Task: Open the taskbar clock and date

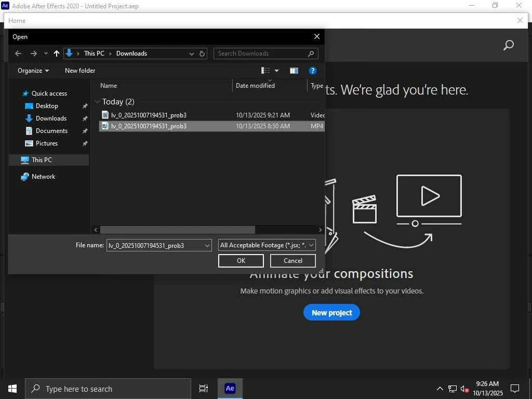Action: (x=487, y=389)
